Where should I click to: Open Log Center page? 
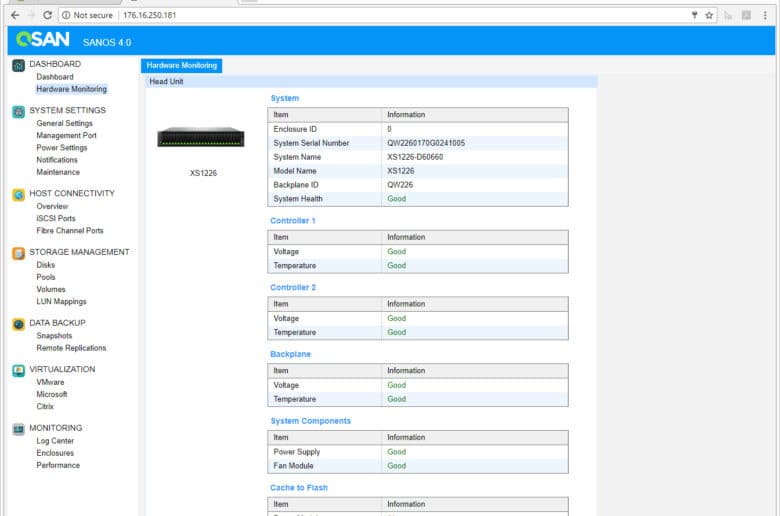55,441
